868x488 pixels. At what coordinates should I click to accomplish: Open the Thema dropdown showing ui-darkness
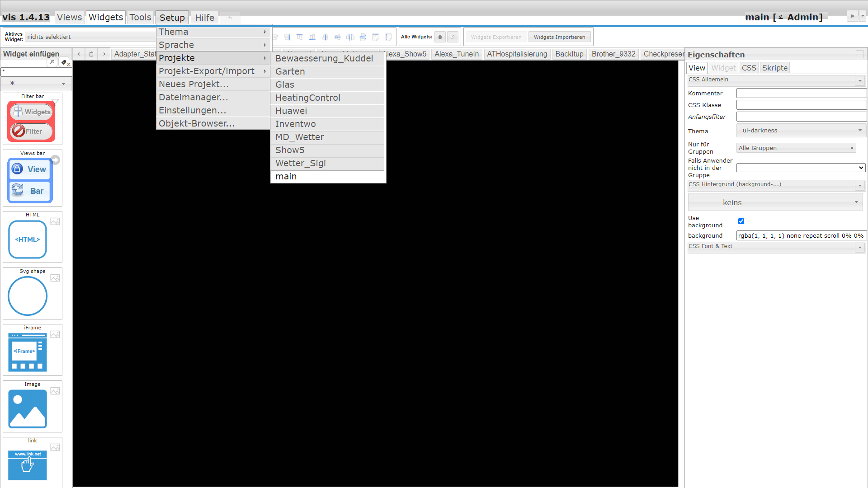[x=801, y=130]
